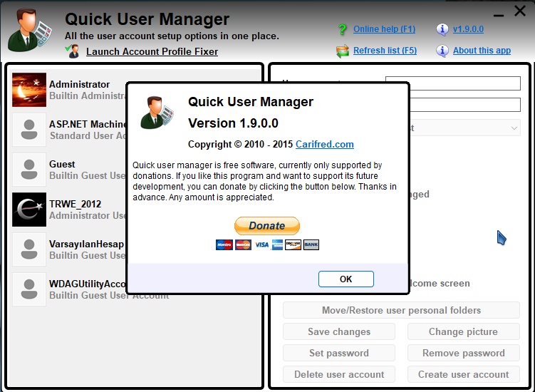Open Launch Account Profile Fixer link

152,51
